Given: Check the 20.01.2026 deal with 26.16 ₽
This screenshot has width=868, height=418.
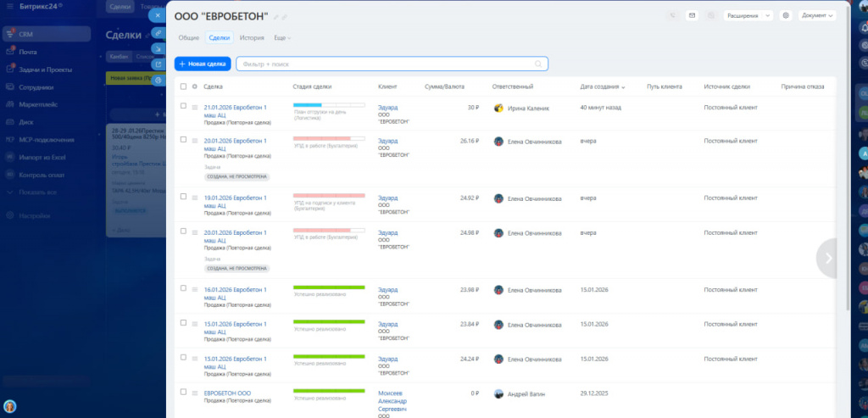Looking at the screenshot, I should (183, 140).
